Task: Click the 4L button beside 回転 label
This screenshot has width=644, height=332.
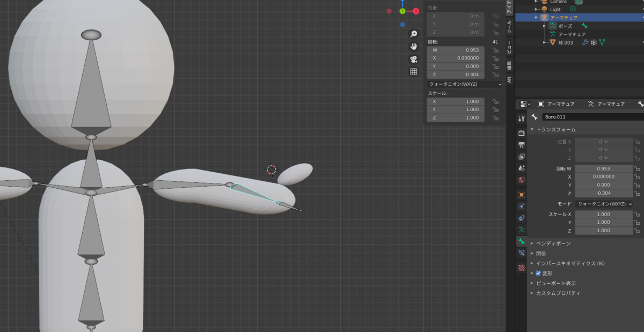Action: point(495,41)
